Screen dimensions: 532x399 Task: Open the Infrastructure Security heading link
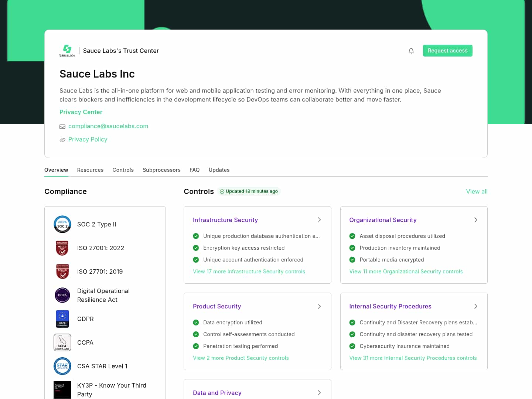(225, 220)
